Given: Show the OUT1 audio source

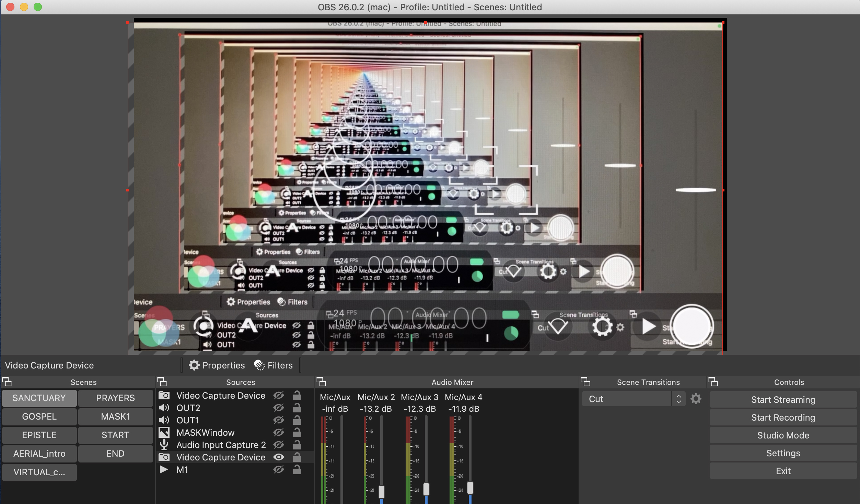Looking at the screenshot, I should [x=279, y=420].
